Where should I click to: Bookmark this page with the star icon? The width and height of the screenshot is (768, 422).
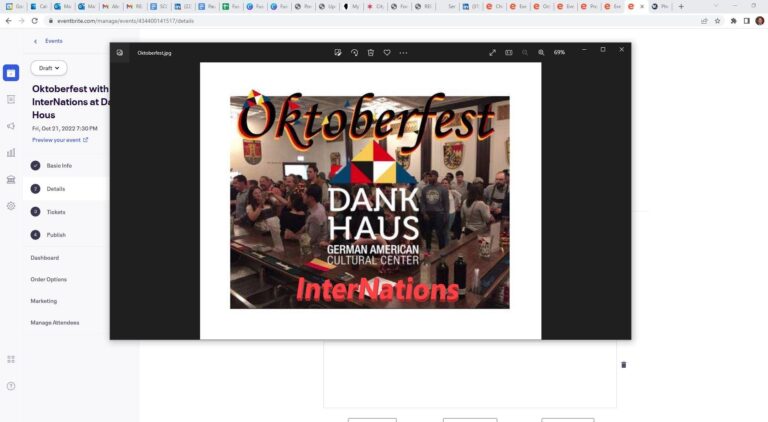[718, 21]
